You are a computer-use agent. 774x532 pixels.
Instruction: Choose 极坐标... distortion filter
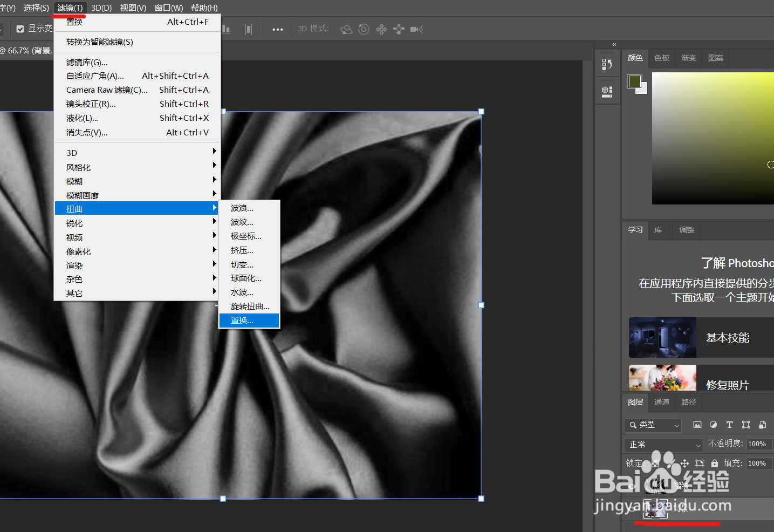pos(249,236)
